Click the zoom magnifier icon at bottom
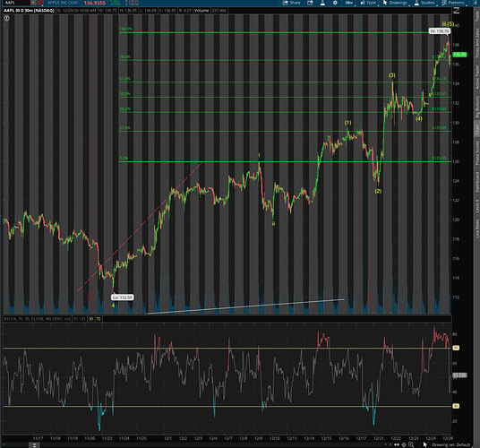This screenshot has width=480, height=448. (411, 444)
